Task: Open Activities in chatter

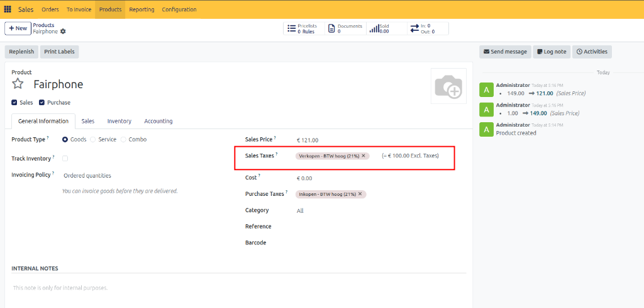Action: coord(592,52)
